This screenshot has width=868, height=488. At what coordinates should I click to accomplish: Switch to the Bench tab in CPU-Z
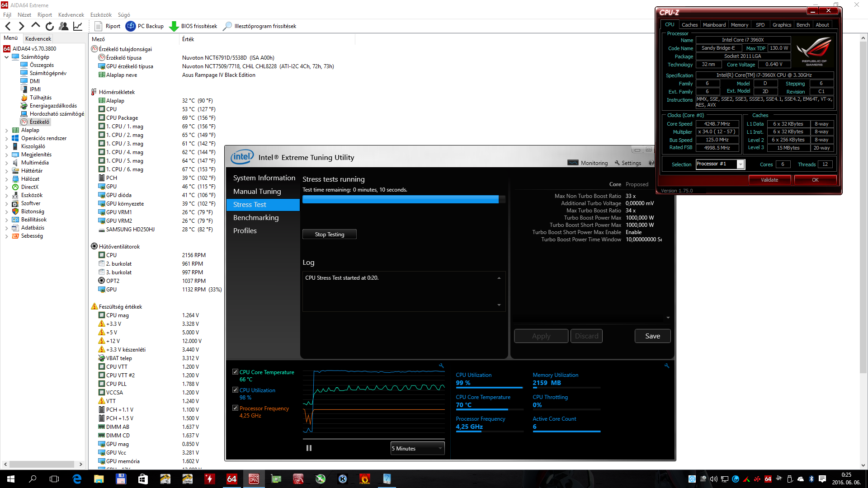tap(803, 25)
